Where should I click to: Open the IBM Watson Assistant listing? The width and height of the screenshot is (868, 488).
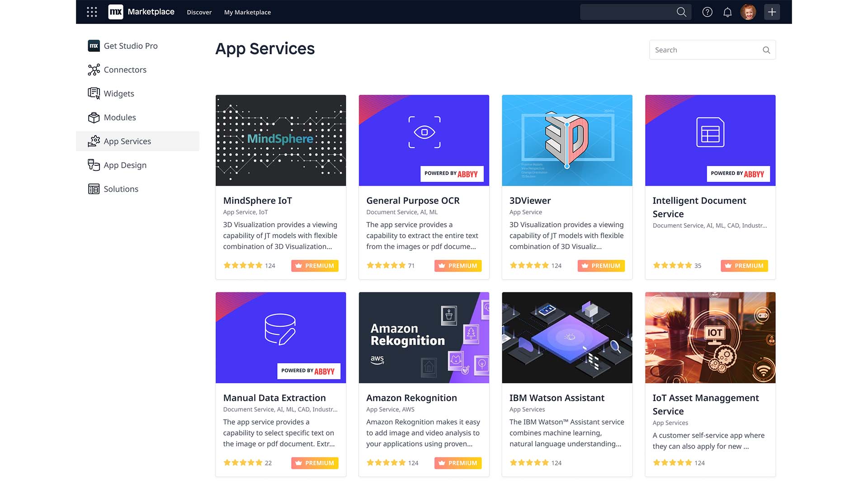557,398
